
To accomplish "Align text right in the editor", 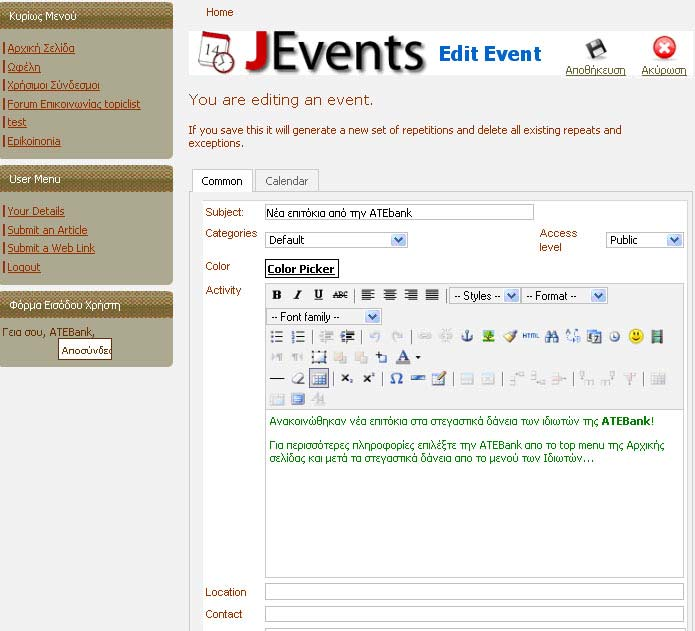I will point(411,295).
